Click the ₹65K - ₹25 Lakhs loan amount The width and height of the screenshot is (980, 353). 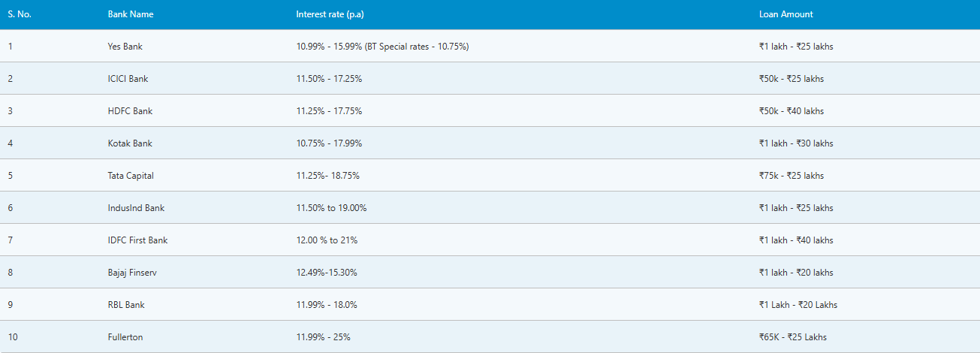click(x=793, y=337)
